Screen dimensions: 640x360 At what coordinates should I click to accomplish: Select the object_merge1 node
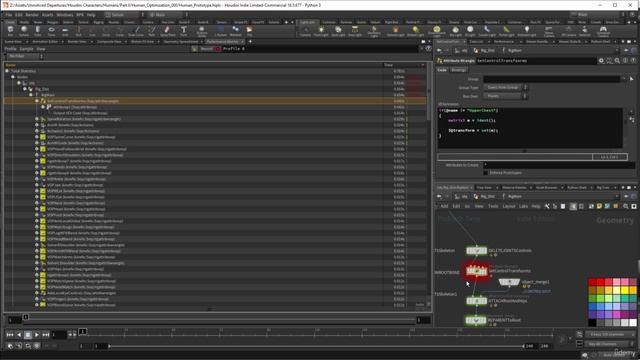coord(509,282)
